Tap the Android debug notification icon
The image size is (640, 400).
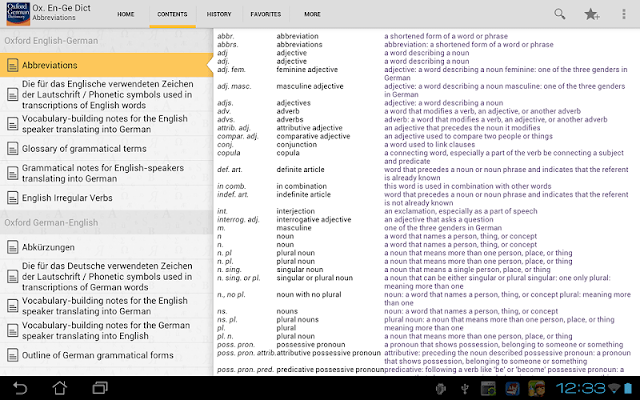[x=440, y=389]
